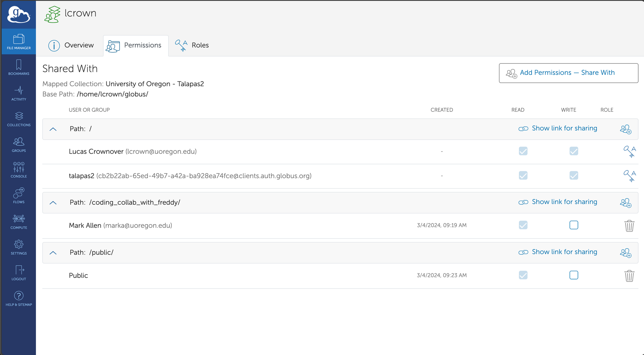Collapse the Path: / section
The width and height of the screenshot is (644, 355).
point(53,129)
